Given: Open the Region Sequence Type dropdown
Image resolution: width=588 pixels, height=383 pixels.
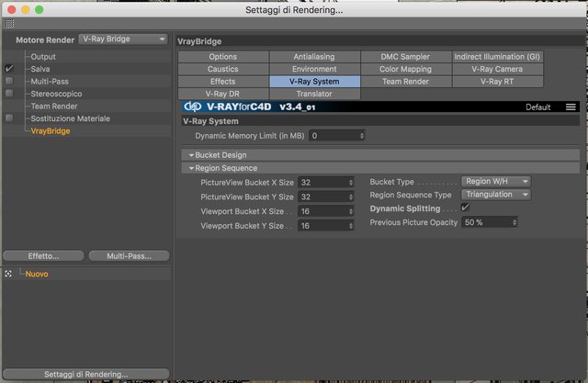Looking at the screenshot, I should (x=496, y=195).
